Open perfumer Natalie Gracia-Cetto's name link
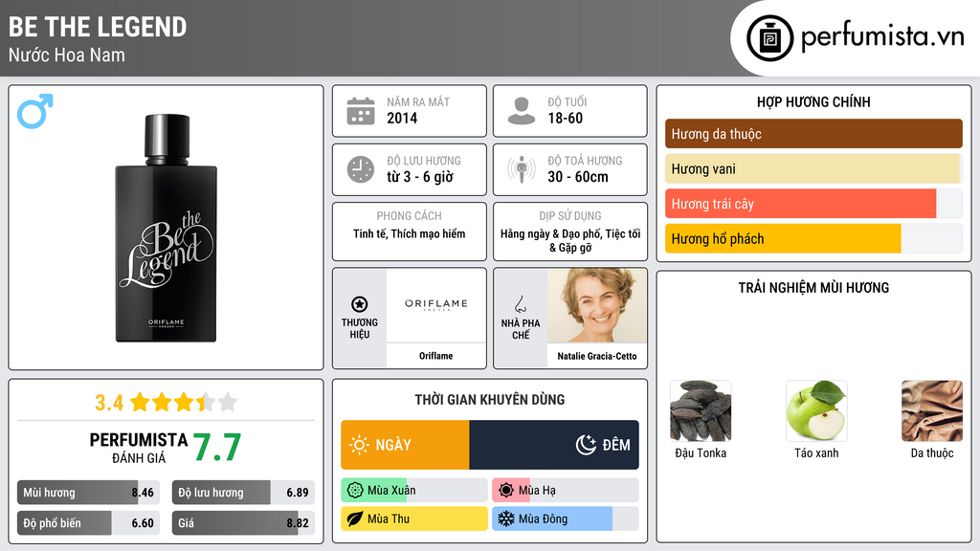The width and height of the screenshot is (980, 551). [x=597, y=356]
